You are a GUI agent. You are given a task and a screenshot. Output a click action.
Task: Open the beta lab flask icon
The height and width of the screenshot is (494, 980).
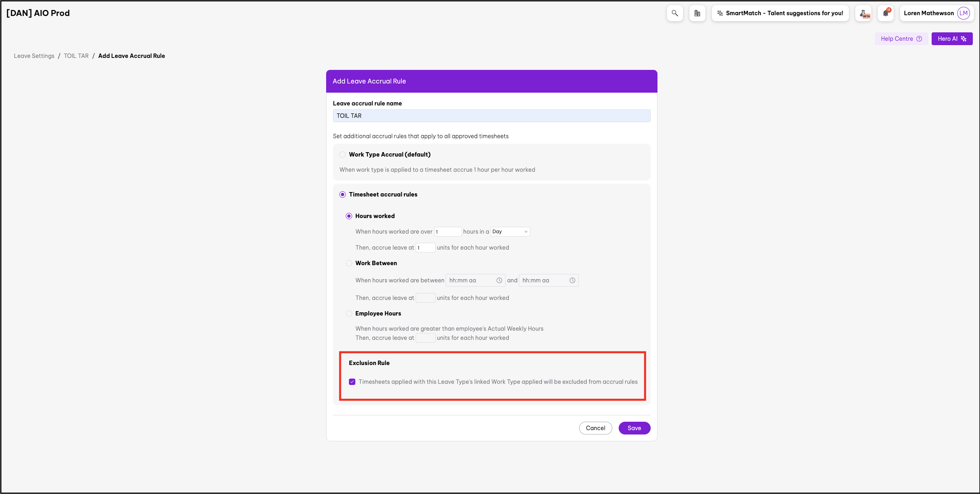click(864, 13)
